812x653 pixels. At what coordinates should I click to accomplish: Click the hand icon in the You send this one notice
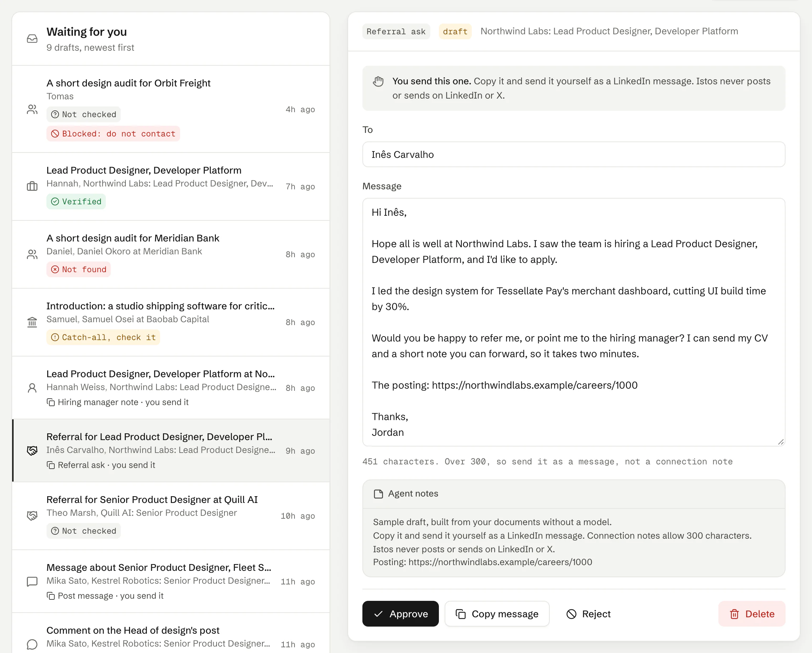tap(378, 81)
